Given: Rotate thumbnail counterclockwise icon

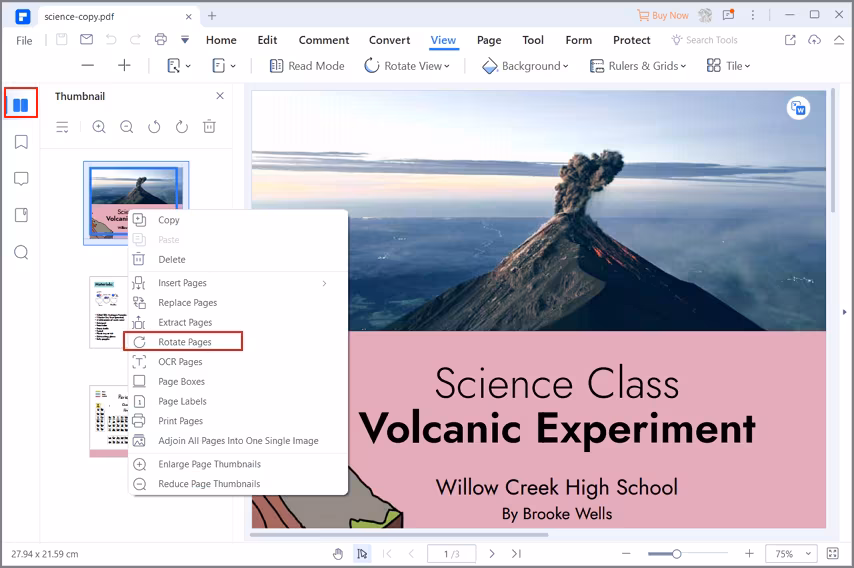Looking at the screenshot, I should [x=154, y=127].
